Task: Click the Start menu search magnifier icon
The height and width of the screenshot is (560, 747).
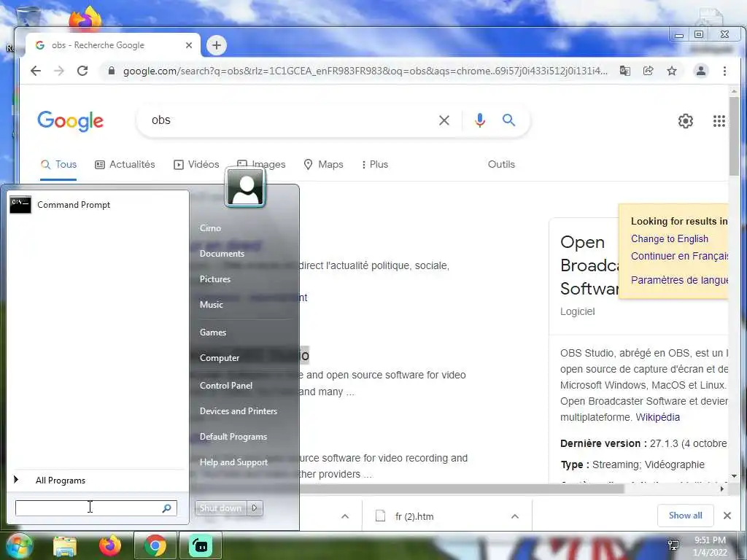Action: 167,508
